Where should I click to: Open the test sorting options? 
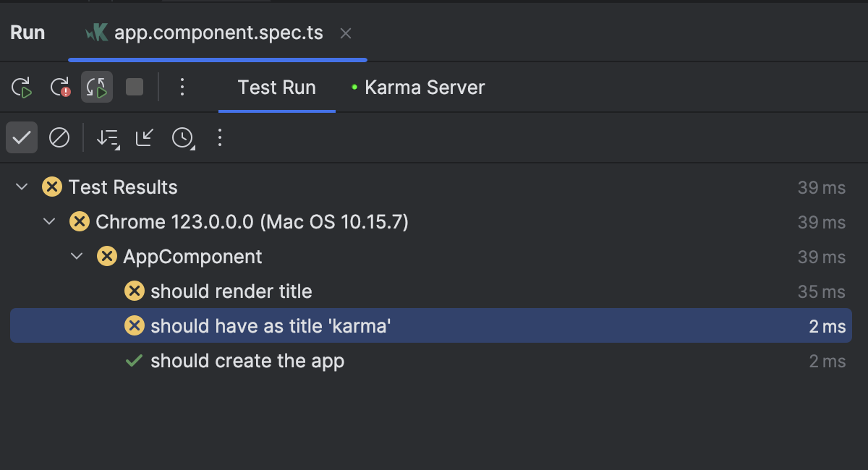pyautogui.click(x=107, y=137)
